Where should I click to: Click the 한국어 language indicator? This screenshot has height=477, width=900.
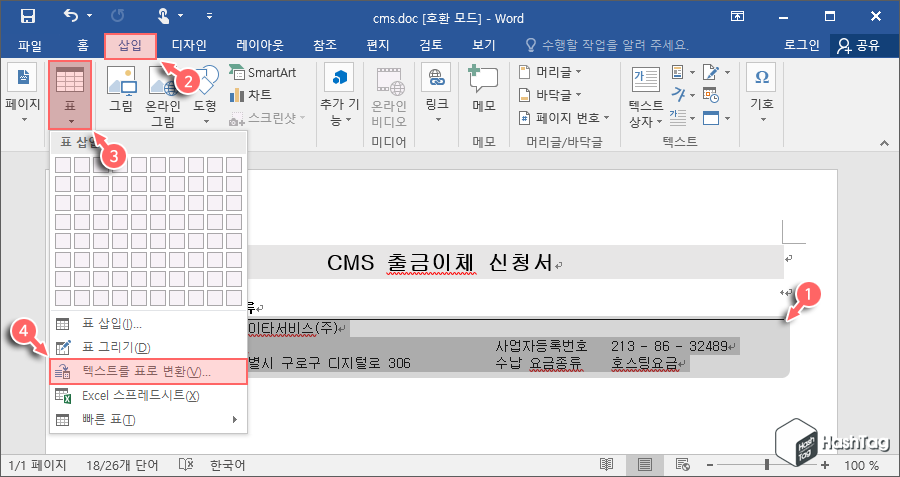227,465
